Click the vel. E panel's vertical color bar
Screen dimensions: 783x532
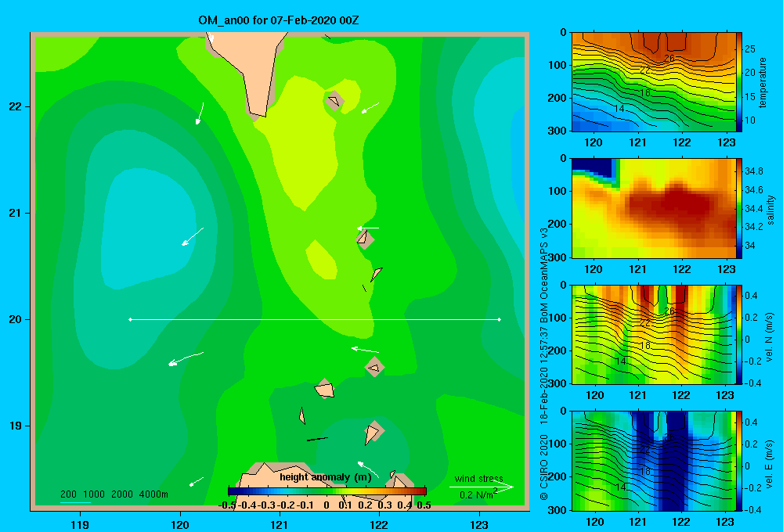(x=739, y=461)
